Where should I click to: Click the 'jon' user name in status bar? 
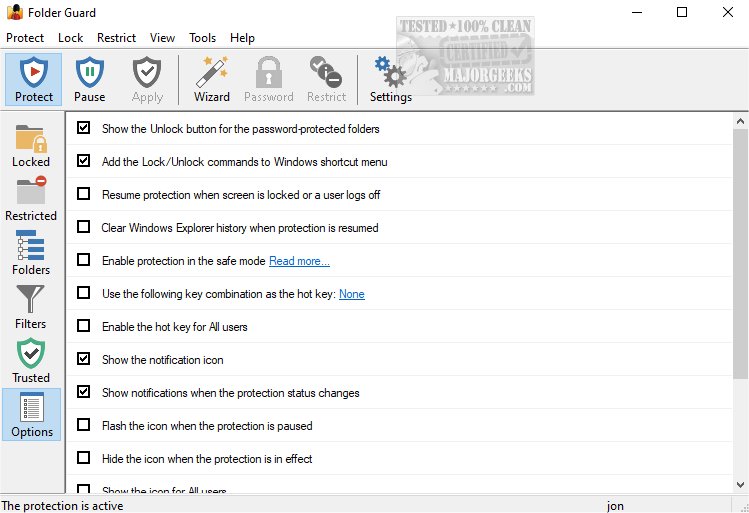pyautogui.click(x=615, y=506)
